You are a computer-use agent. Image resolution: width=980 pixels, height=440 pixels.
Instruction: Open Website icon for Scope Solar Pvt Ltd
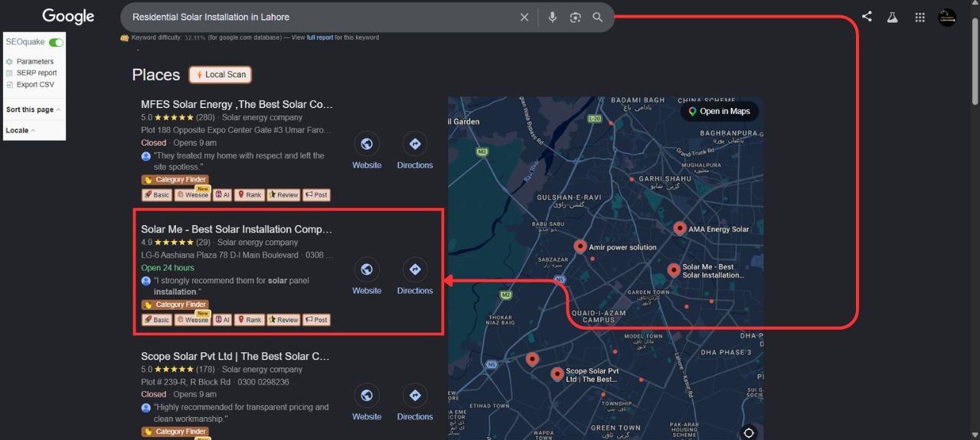367,396
